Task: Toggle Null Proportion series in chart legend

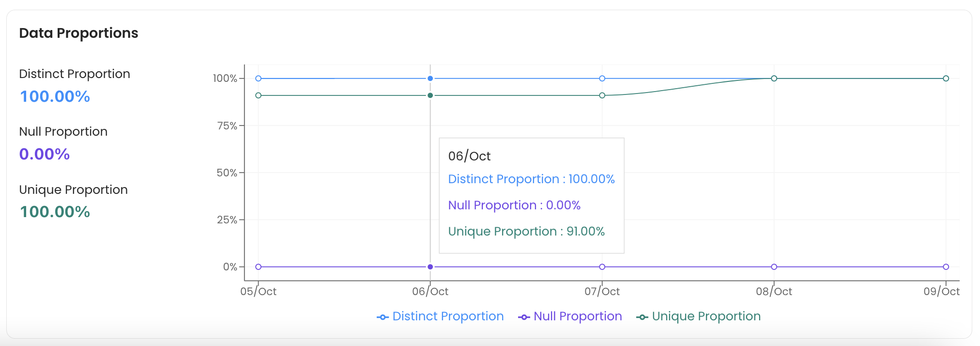Action: (570, 316)
